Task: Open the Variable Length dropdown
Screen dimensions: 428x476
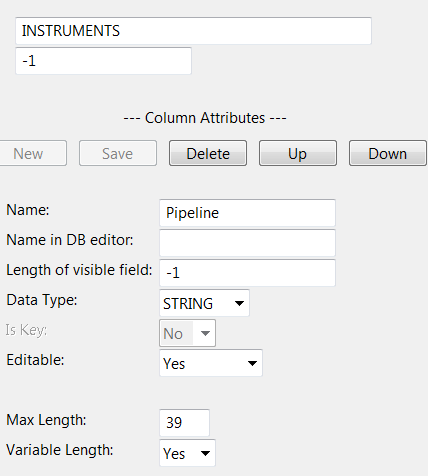Action: [x=187, y=453]
